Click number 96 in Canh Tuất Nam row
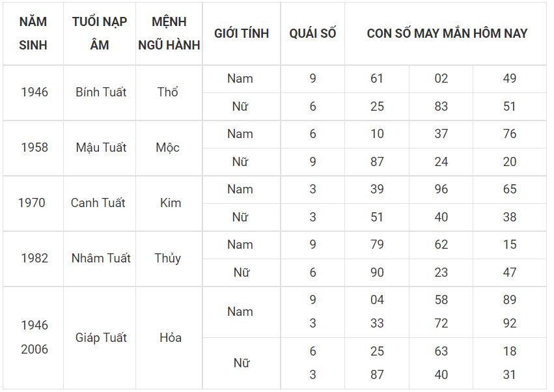This screenshot has height=392, width=554. [441, 189]
